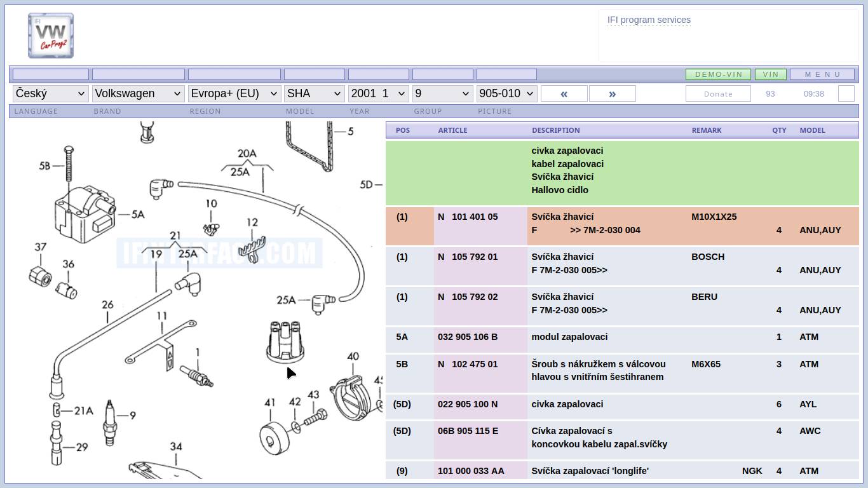
Task: Click glow plug part 1 in diagram
Action: click(x=196, y=376)
